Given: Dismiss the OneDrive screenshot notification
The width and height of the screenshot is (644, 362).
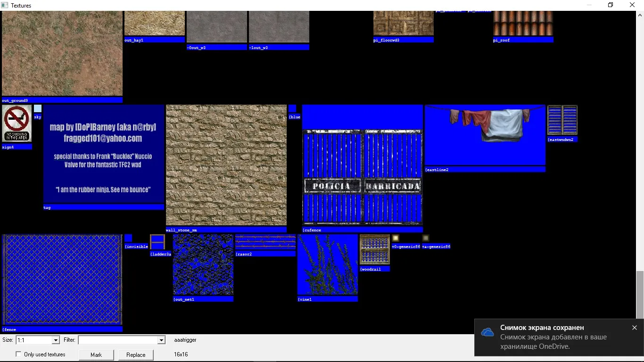Looking at the screenshot, I should (x=634, y=328).
